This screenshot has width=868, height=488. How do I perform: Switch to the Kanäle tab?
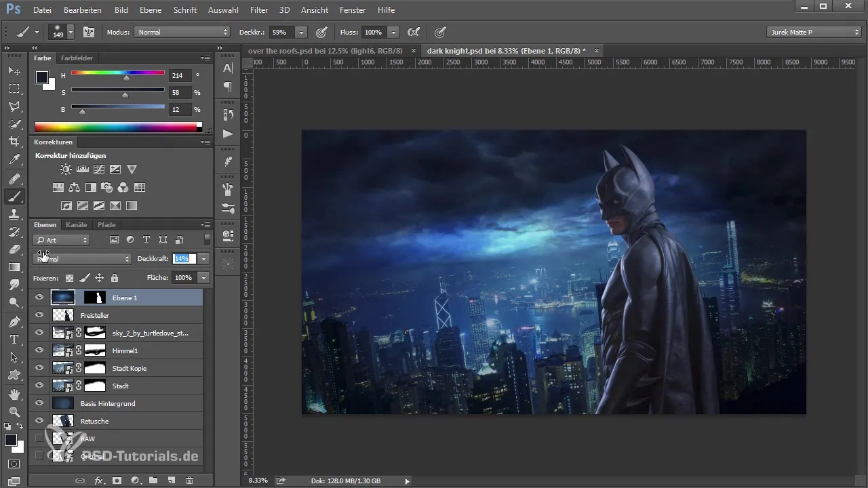(77, 224)
